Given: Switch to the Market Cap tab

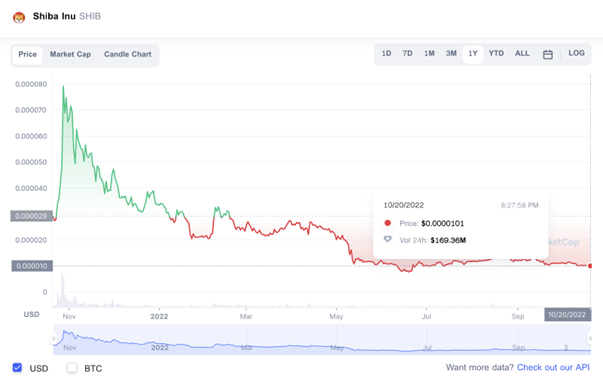Looking at the screenshot, I should pos(70,54).
